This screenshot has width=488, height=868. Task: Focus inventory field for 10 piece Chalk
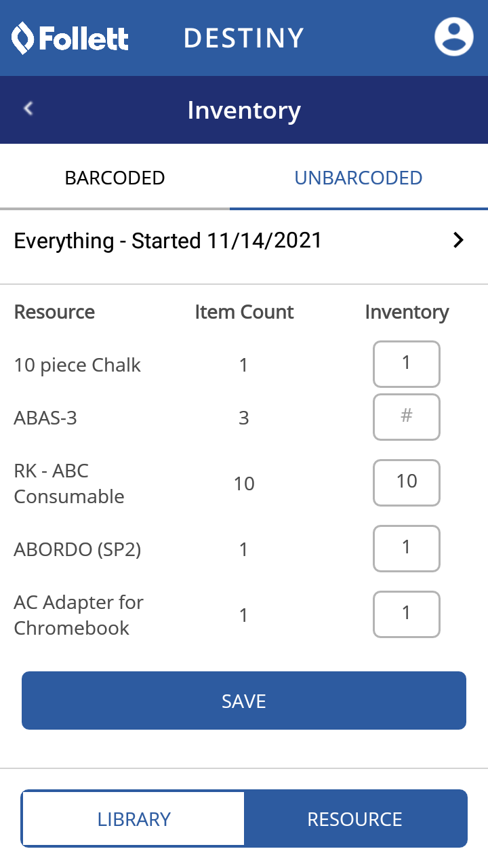tap(406, 363)
